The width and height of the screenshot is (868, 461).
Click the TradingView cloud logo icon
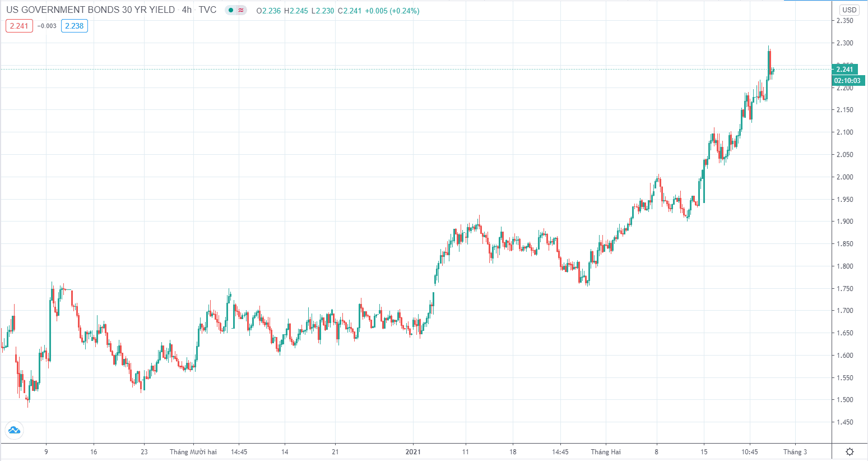(x=13, y=431)
